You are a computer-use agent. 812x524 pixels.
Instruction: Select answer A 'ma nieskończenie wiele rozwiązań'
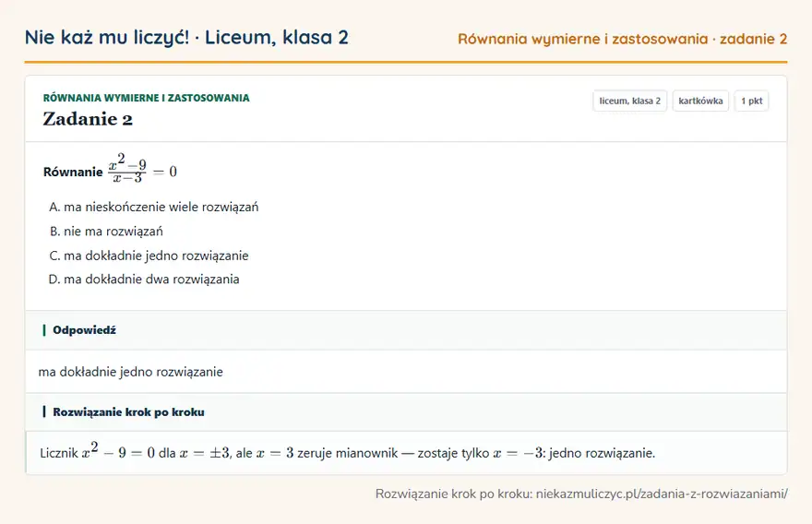[x=154, y=208]
